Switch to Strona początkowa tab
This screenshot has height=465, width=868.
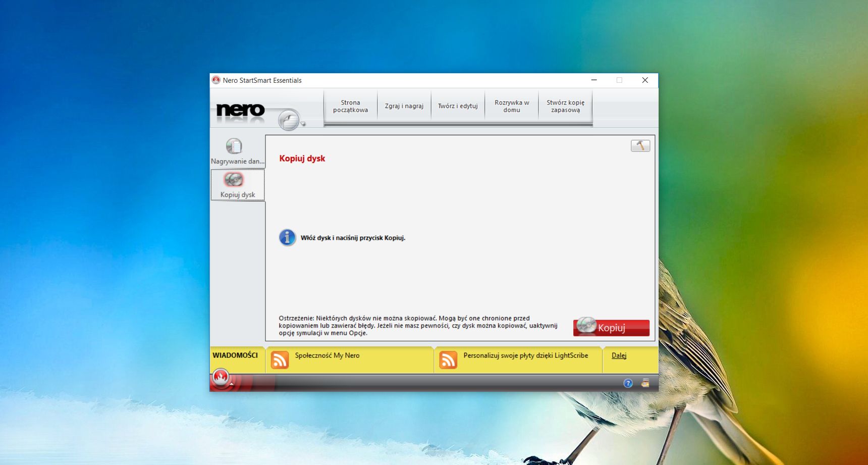(x=350, y=106)
